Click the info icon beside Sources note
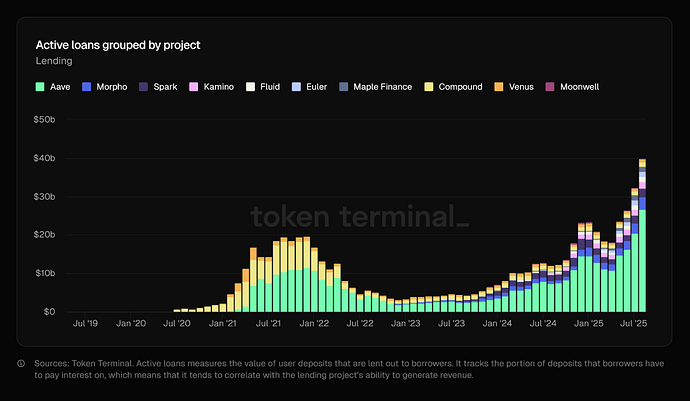 pos(22,363)
